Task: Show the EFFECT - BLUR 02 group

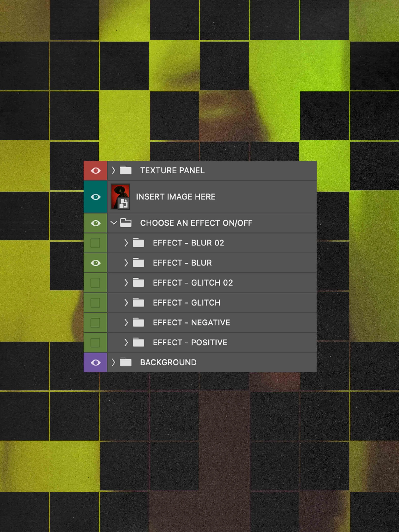Action: point(95,243)
